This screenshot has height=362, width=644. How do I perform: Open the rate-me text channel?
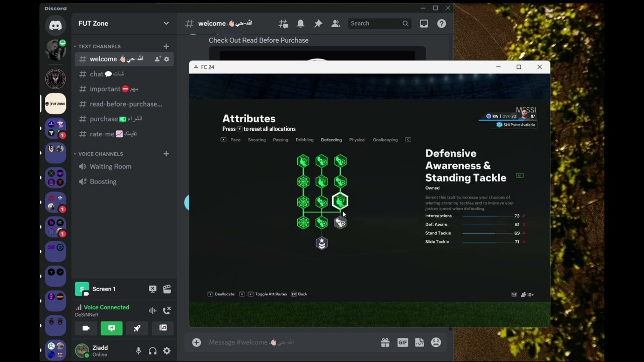pos(124,134)
